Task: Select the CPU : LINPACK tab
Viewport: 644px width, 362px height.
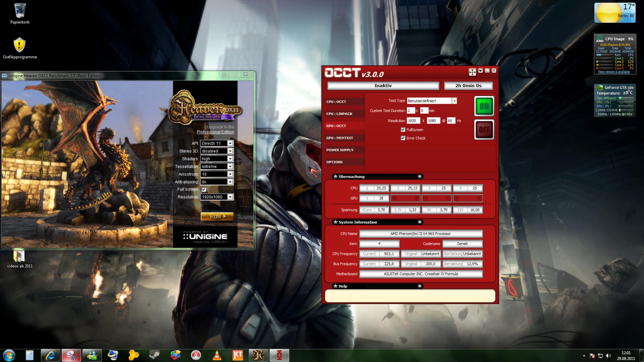Action: click(344, 114)
